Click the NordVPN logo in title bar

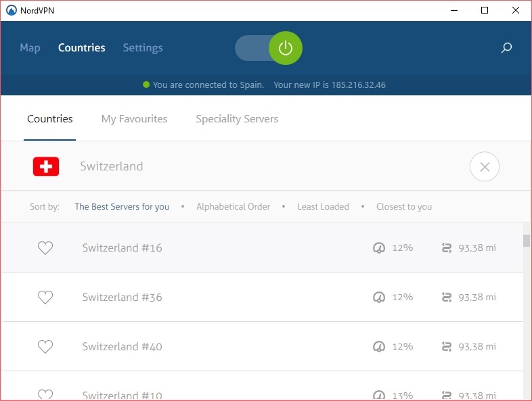[x=12, y=10]
